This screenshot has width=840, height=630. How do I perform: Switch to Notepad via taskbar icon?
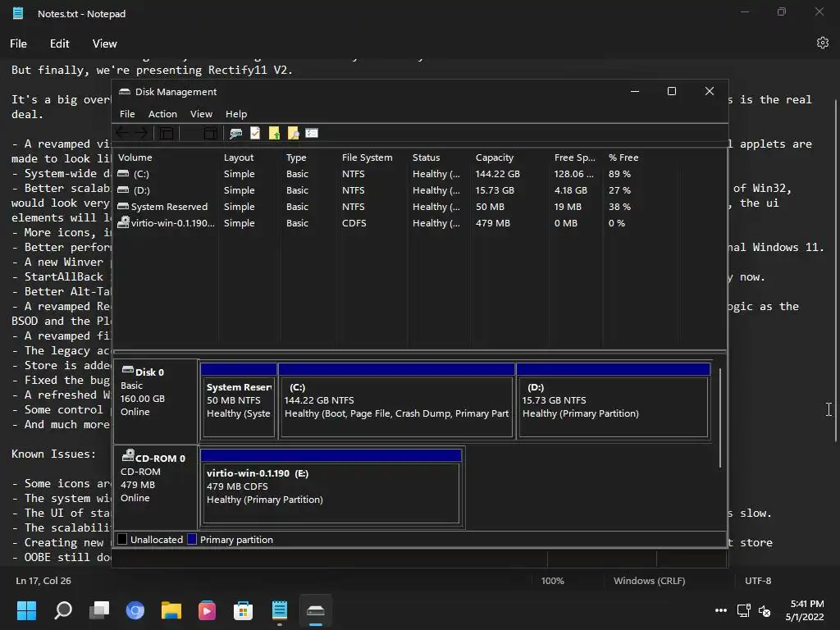279,610
